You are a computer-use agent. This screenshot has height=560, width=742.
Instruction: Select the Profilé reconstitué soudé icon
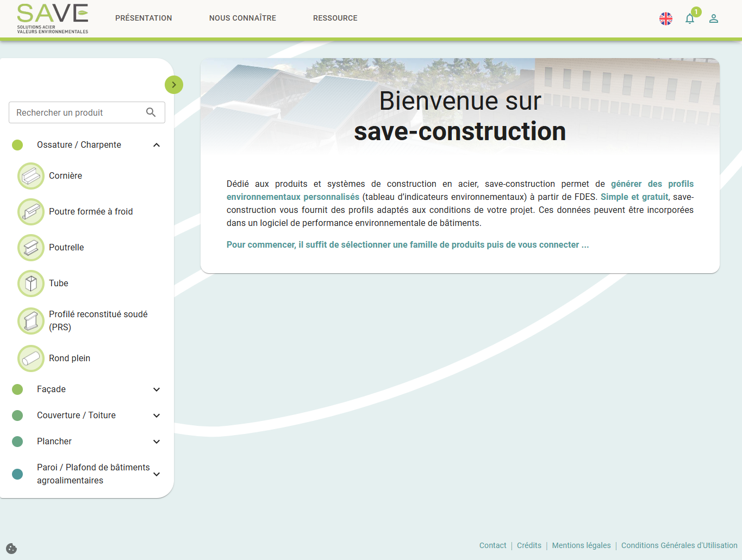31,321
